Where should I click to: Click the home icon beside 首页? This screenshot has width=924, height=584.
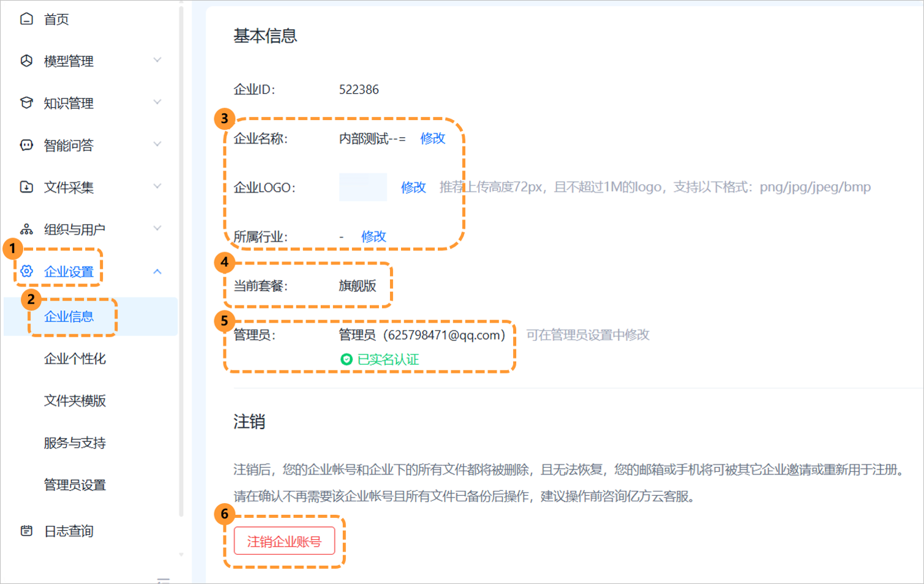[26, 19]
